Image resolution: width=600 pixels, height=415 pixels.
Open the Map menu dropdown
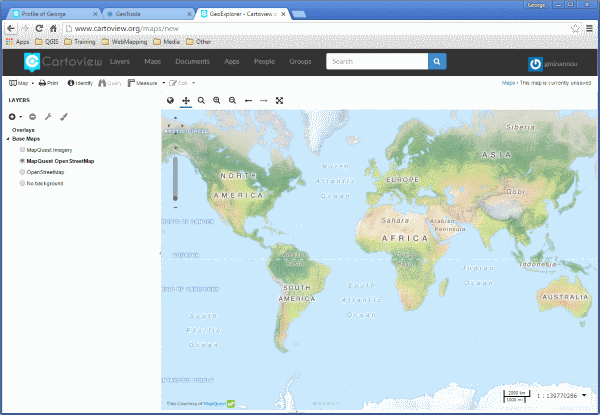(x=21, y=83)
